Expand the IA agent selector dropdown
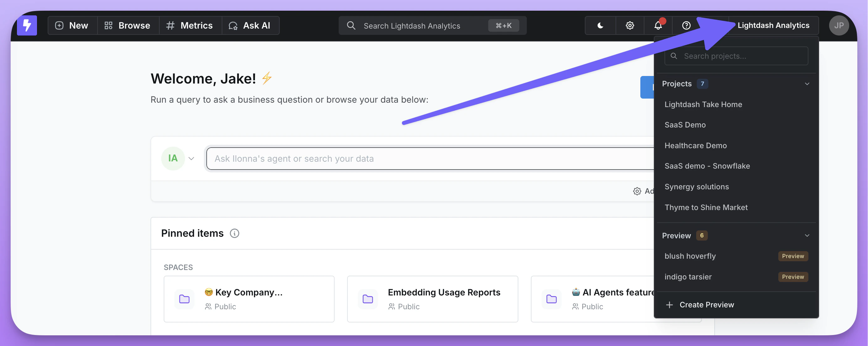Viewport: 868px width, 346px height. (x=191, y=159)
